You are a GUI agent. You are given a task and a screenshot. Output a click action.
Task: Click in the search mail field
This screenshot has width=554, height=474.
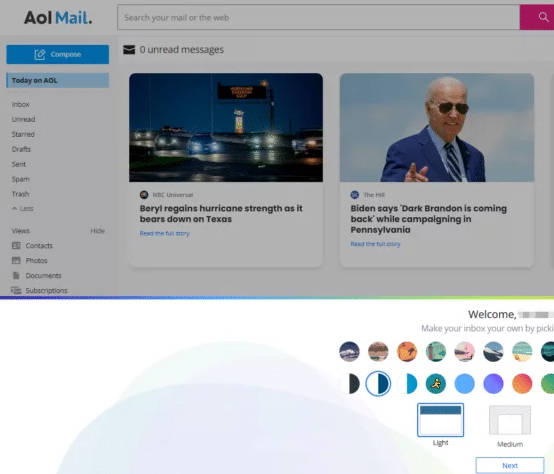pos(319,17)
